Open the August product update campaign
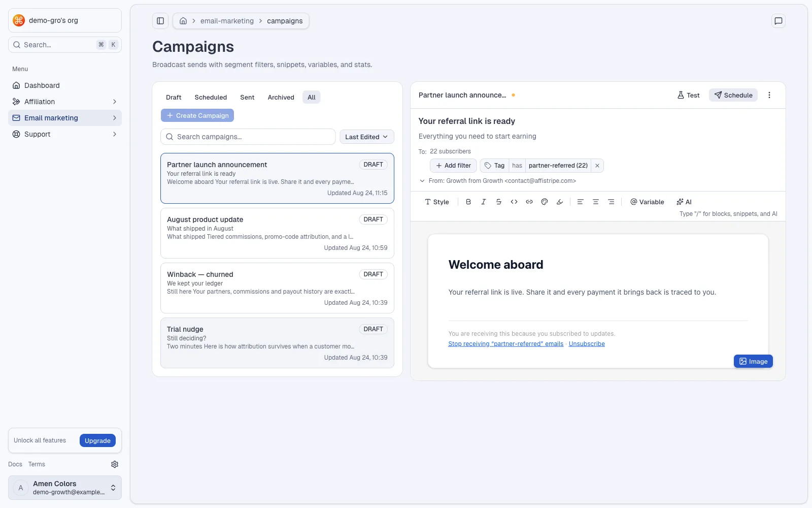Image resolution: width=812 pixels, height=508 pixels. 277,233
